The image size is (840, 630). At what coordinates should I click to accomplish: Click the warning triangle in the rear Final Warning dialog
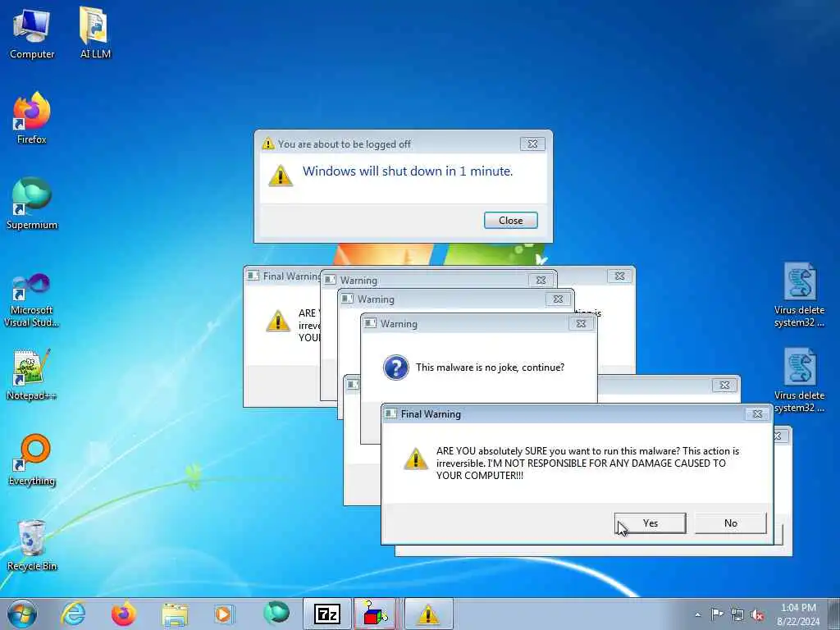278,321
